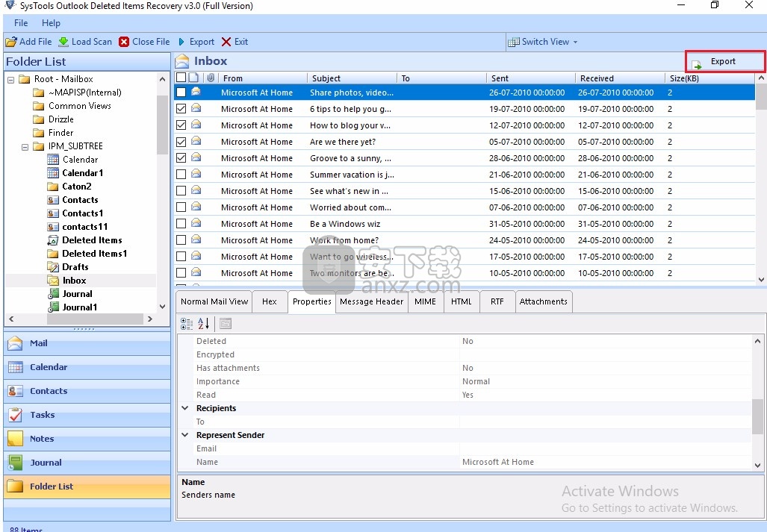Uncheck the 'How to blog your v...' email
This screenshot has height=532, width=767.
coord(181,125)
